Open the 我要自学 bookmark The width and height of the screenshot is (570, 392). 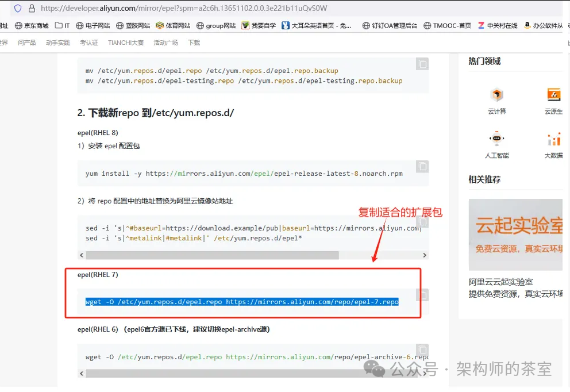click(x=259, y=25)
